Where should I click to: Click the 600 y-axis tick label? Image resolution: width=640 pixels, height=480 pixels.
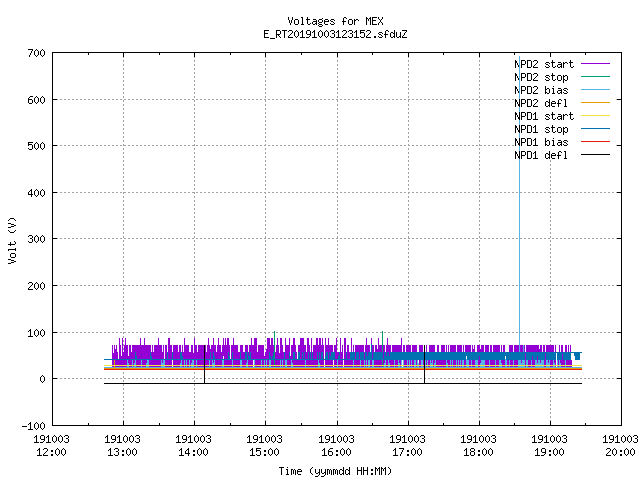point(36,100)
